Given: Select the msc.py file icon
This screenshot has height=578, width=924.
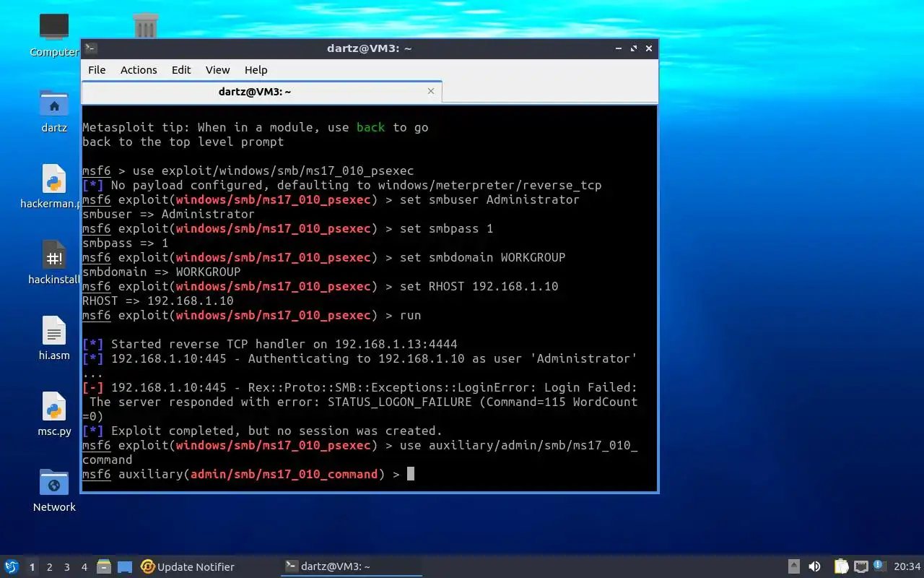Looking at the screenshot, I should coord(54,407).
